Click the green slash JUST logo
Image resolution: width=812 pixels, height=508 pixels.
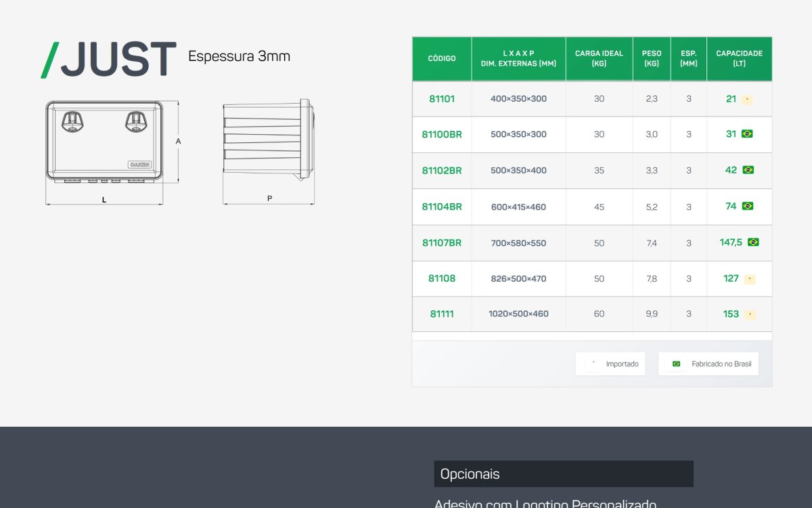[x=109, y=59]
